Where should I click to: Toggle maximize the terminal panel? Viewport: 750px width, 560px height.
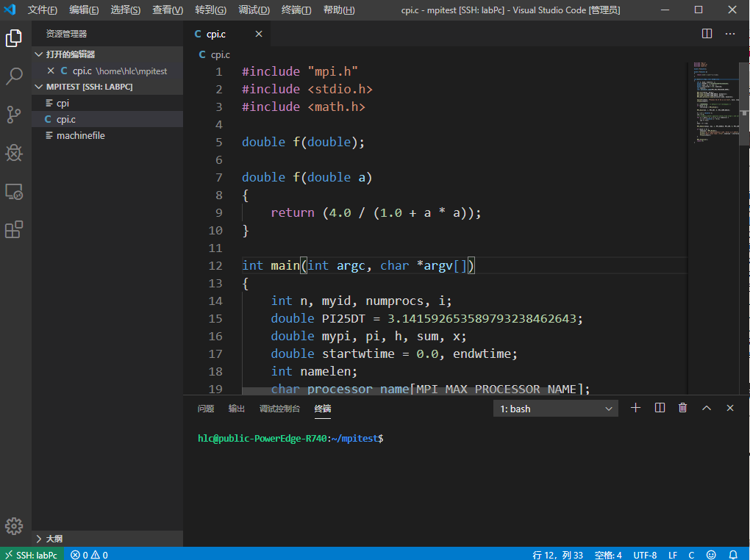(x=706, y=407)
